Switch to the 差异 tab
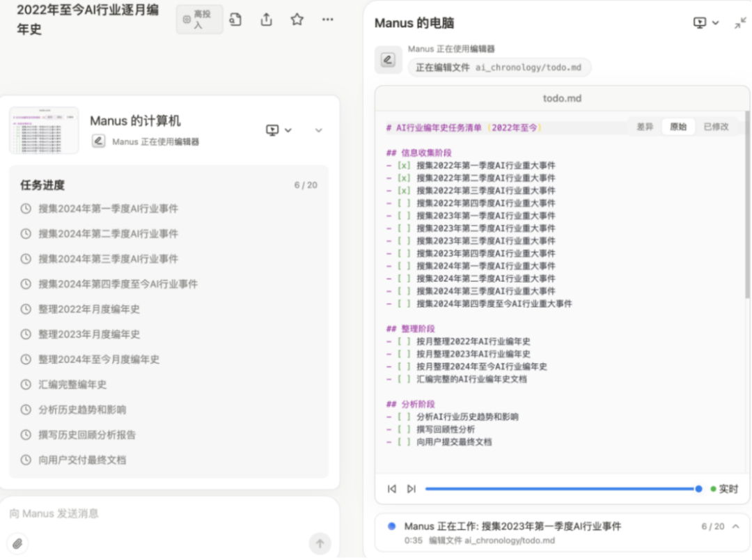The height and width of the screenshot is (560, 752). pos(645,127)
